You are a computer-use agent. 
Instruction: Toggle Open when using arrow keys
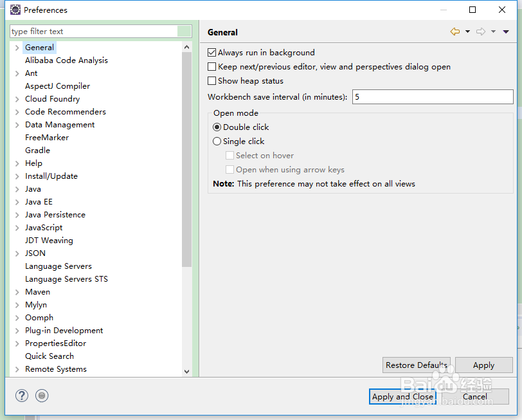(x=230, y=170)
